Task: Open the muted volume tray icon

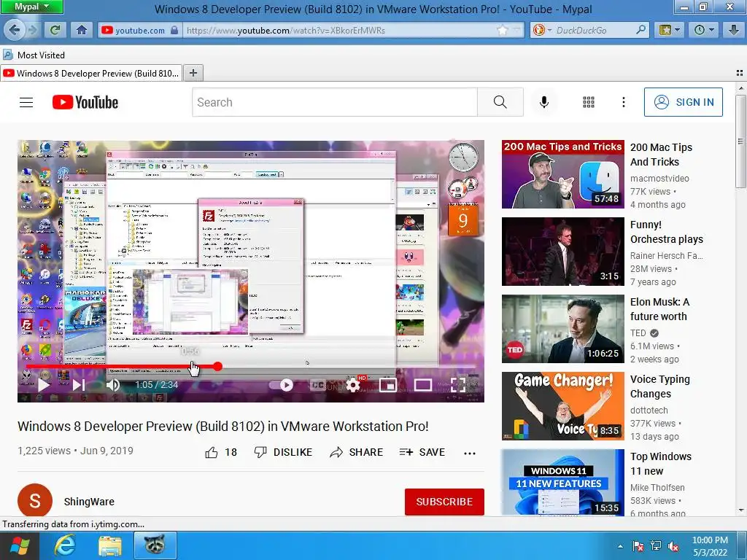Action: click(673, 546)
